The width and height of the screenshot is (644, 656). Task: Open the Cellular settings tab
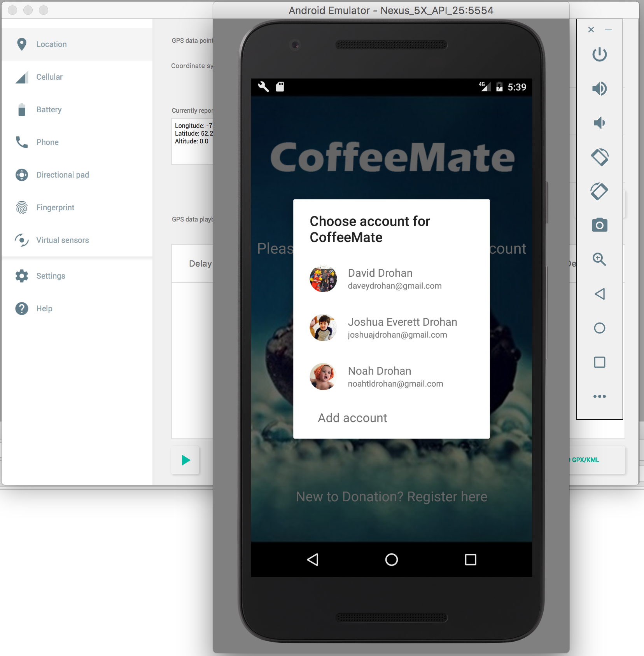tap(49, 77)
